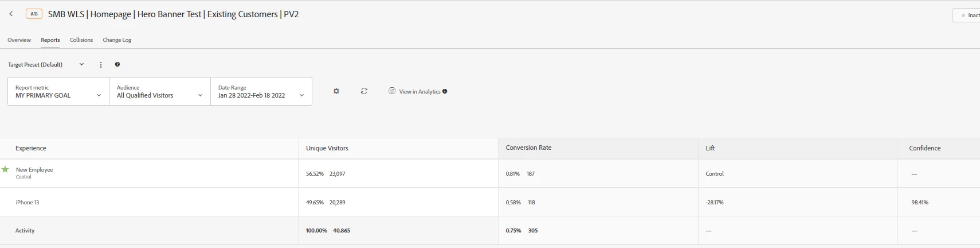Click the help question mark icon
980x248 pixels.
pyautogui.click(x=117, y=65)
